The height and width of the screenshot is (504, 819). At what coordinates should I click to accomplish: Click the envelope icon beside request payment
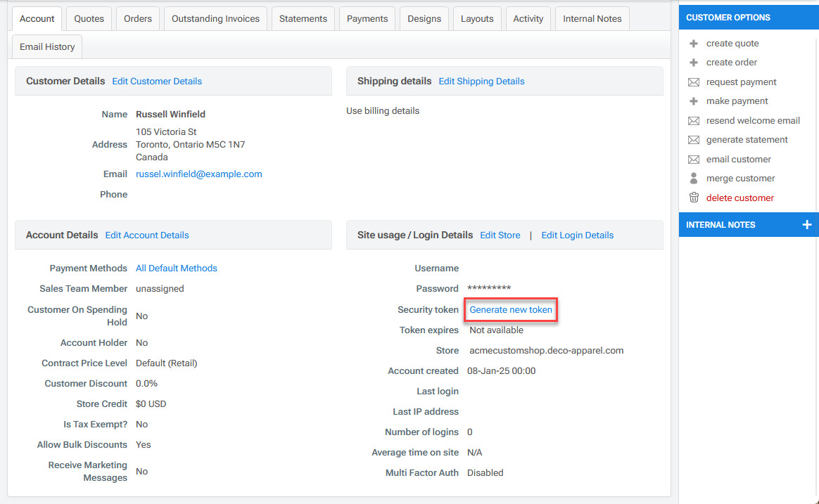pos(694,82)
